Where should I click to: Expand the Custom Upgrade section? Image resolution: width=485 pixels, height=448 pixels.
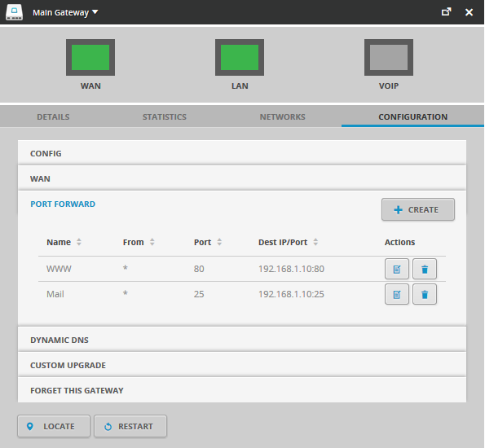click(242, 365)
